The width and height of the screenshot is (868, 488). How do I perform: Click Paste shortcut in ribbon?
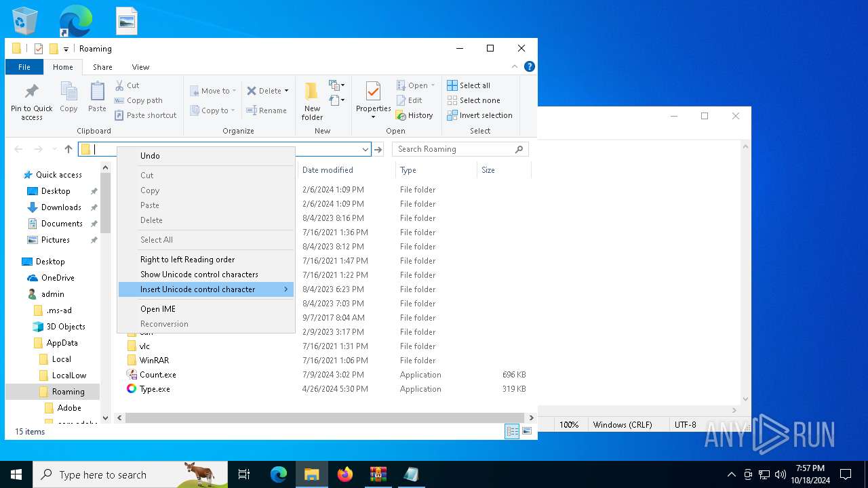pyautogui.click(x=146, y=115)
